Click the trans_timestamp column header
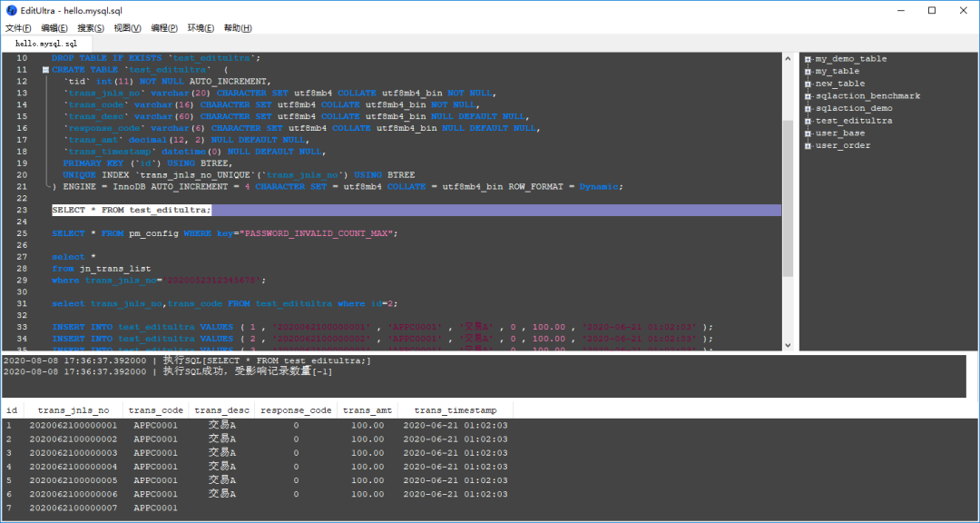This screenshot has height=523, width=980. coord(456,410)
